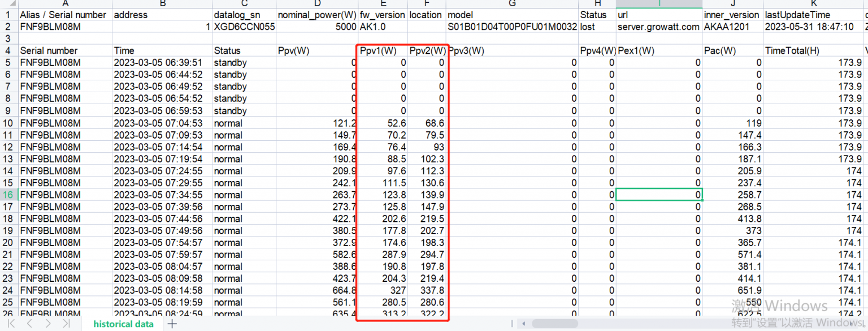Switch to the 'historical data' sheet tab
Viewport: 868px width, 331px height.
pyautogui.click(x=123, y=324)
